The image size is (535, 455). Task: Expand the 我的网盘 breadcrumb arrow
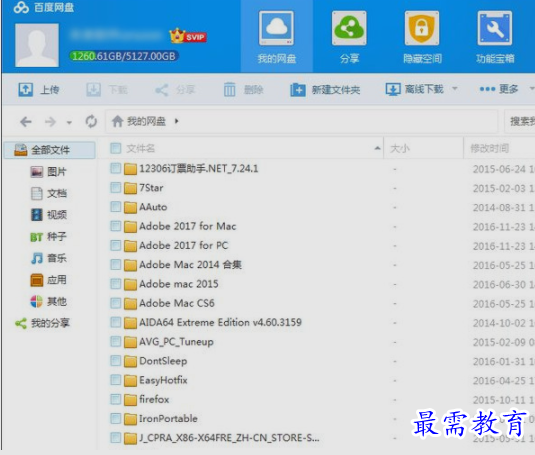click(177, 121)
